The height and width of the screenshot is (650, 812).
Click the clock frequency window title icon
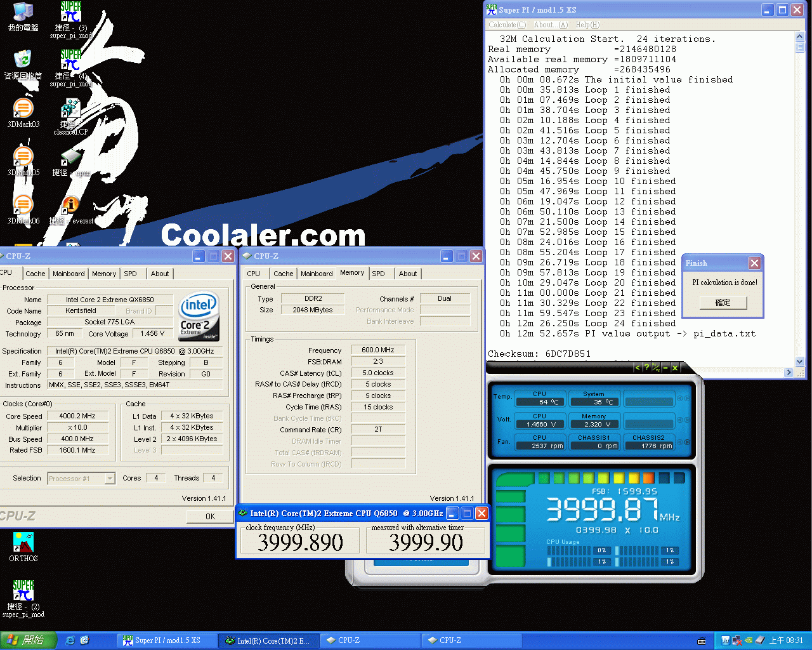click(x=242, y=513)
